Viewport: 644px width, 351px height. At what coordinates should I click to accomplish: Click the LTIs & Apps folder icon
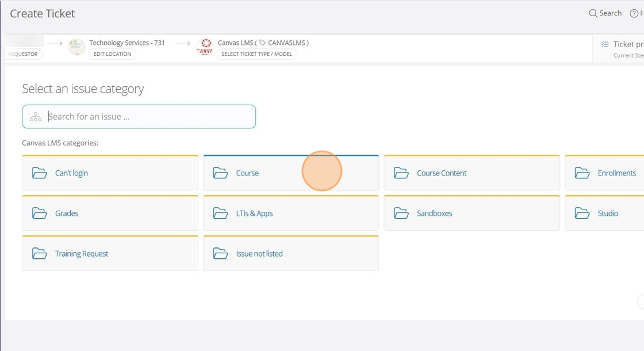(x=220, y=213)
